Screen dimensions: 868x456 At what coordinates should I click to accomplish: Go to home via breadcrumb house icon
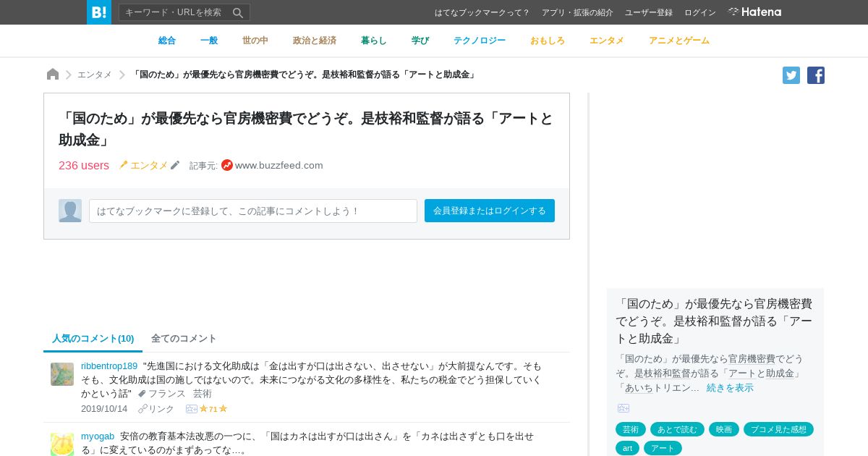click(53, 75)
